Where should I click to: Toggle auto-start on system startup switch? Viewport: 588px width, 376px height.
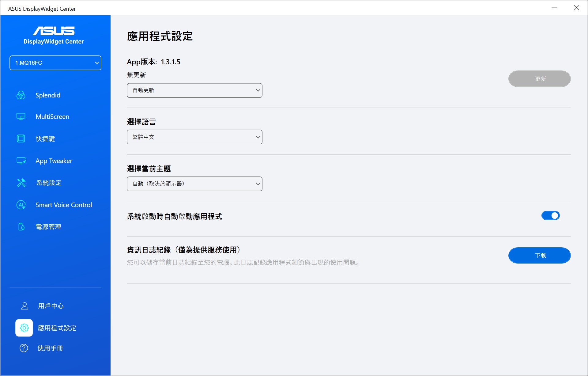[x=550, y=216]
